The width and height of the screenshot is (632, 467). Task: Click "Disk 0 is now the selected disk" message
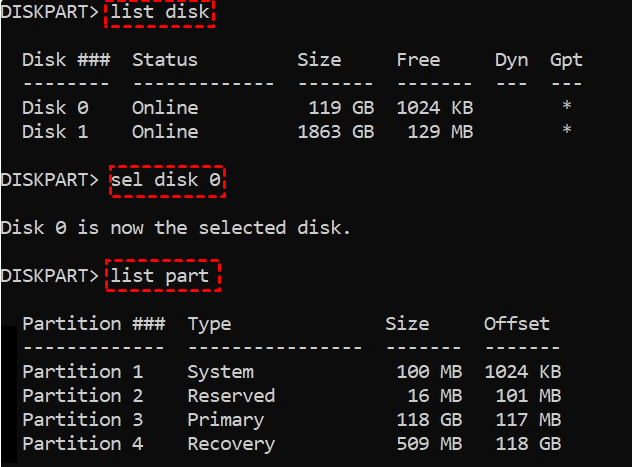click(176, 227)
